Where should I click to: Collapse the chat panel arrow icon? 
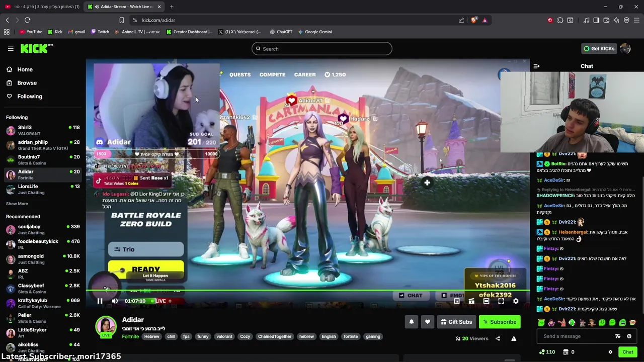pyautogui.click(x=536, y=66)
